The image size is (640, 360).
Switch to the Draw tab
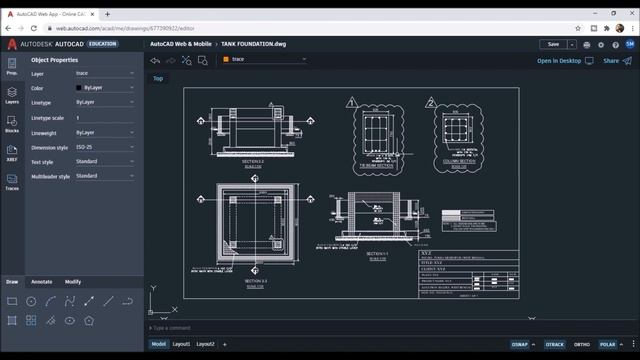tap(12, 282)
